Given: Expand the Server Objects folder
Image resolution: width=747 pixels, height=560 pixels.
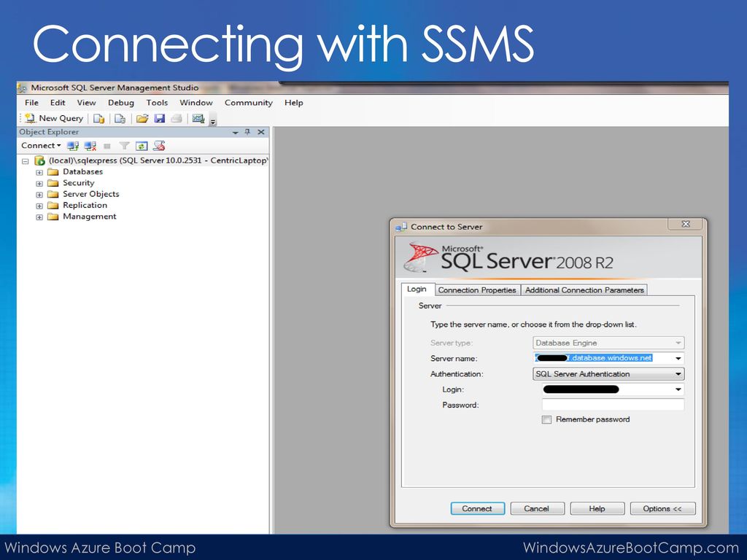Looking at the screenshot, I should click(x=39, y=195).
